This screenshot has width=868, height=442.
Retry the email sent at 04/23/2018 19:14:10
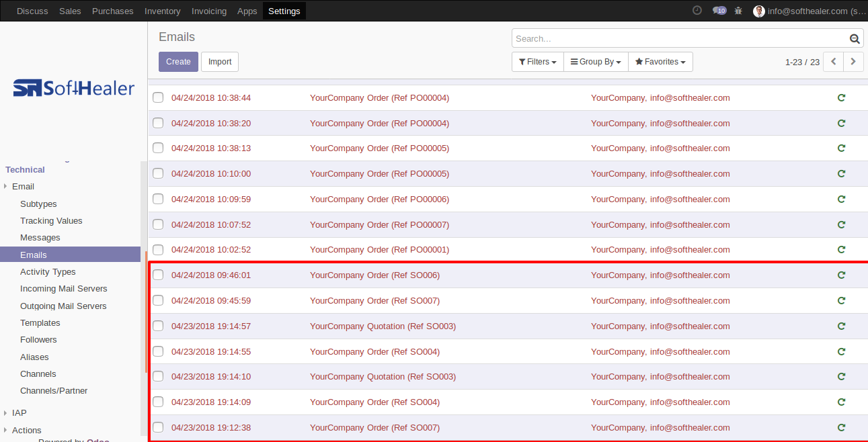tap(841, 377)
